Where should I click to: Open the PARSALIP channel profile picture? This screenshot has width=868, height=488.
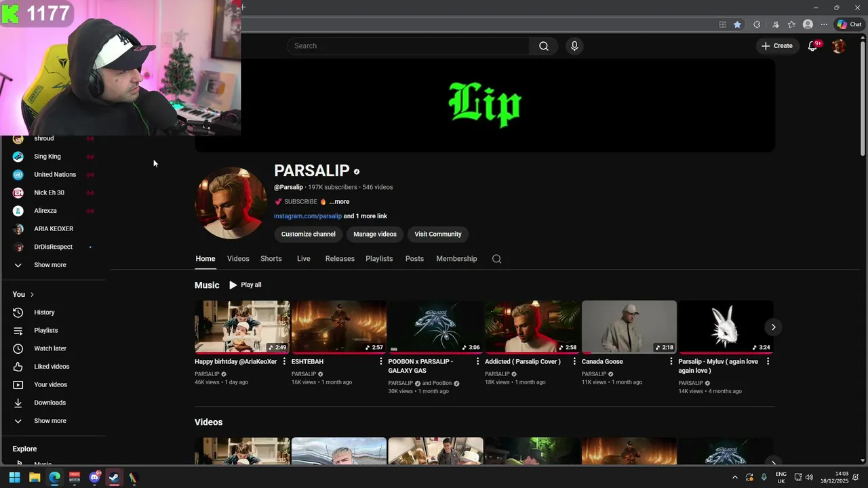231,203
